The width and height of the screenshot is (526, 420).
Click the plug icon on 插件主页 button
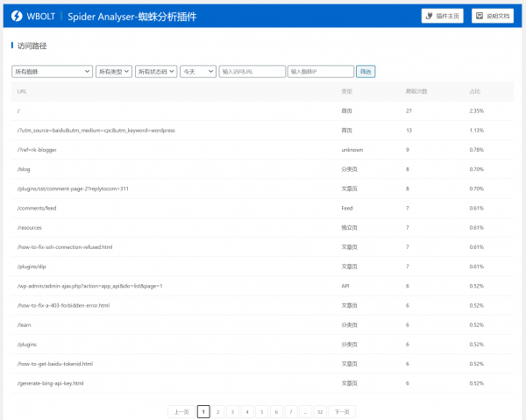[x=429, y=16]
